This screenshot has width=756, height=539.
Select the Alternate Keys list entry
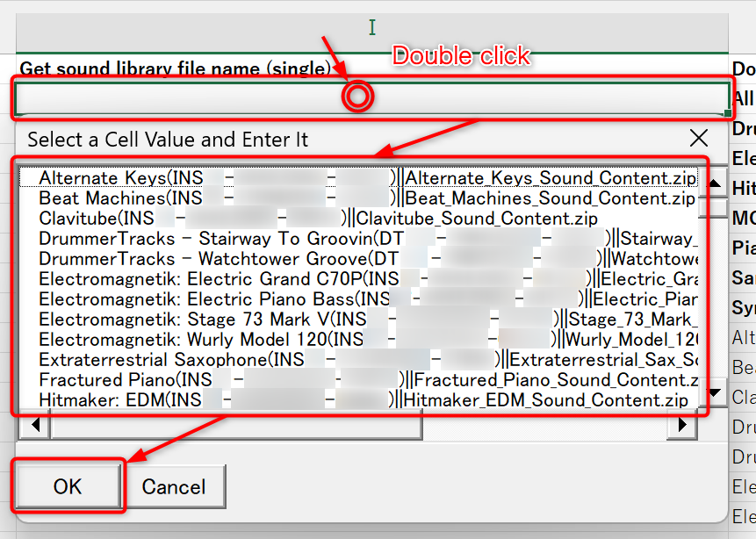pyautogui.click(x=102, y=178)
